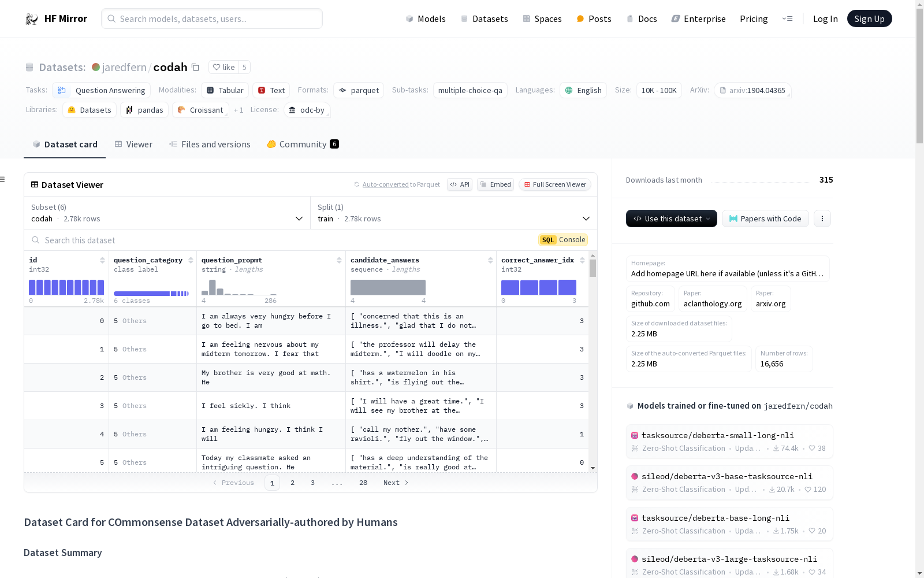This screenshot has width=924, height=578.
Task: Switch to the Viewer tab
Action: [133, 144]
